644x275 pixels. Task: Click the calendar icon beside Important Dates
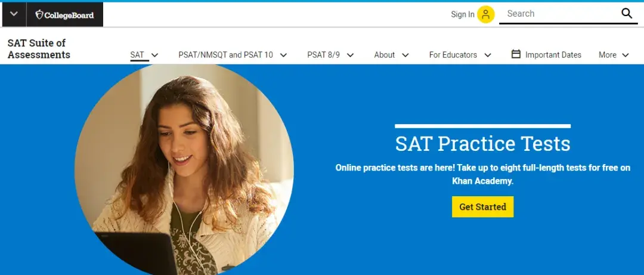coord(516,54)
